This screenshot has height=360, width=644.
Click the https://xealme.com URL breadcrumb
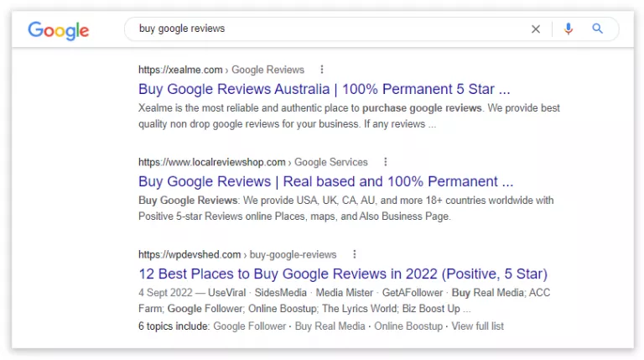point(221,70)
